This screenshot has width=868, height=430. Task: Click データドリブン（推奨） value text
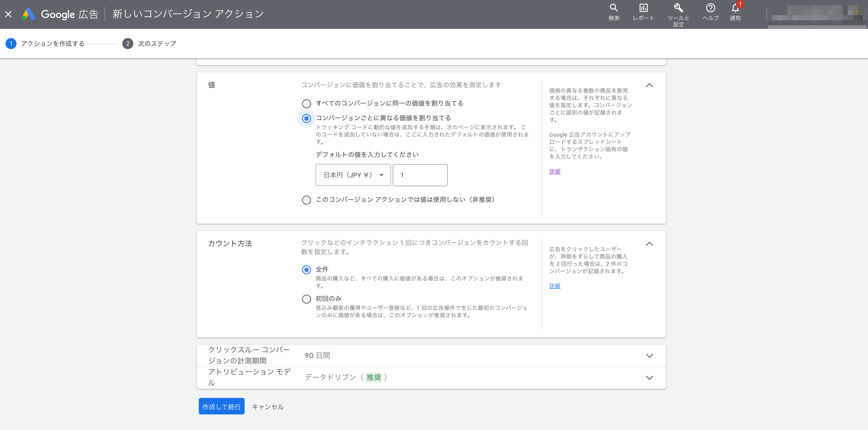pyautogui.click(x=346, y=377)
